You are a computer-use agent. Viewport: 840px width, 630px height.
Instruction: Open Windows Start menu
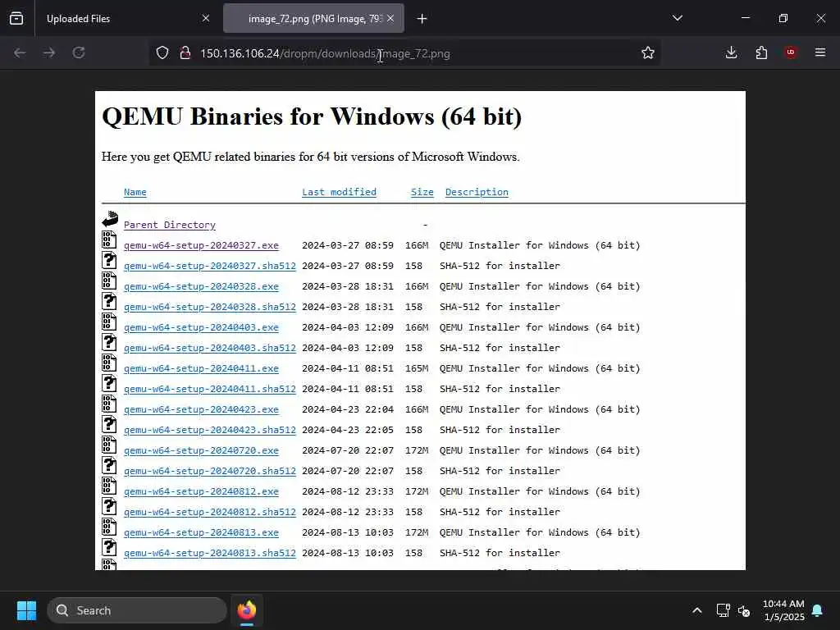click(27, 610)
